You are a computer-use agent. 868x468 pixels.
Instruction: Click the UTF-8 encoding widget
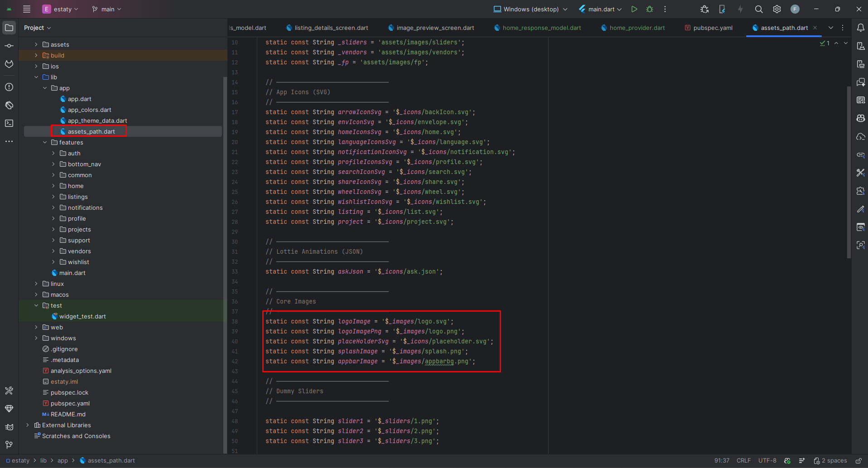pyautogui.click(x=767, y=461)
